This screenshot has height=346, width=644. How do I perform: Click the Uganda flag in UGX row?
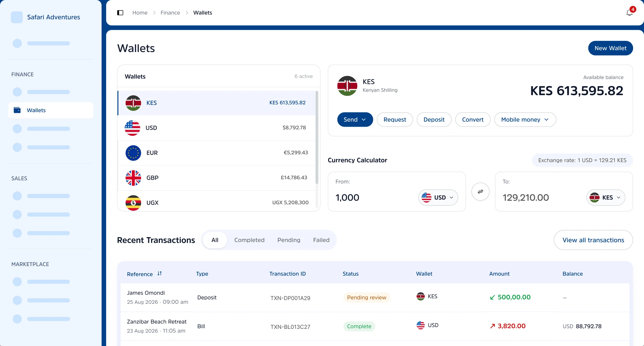coord(133,203)
